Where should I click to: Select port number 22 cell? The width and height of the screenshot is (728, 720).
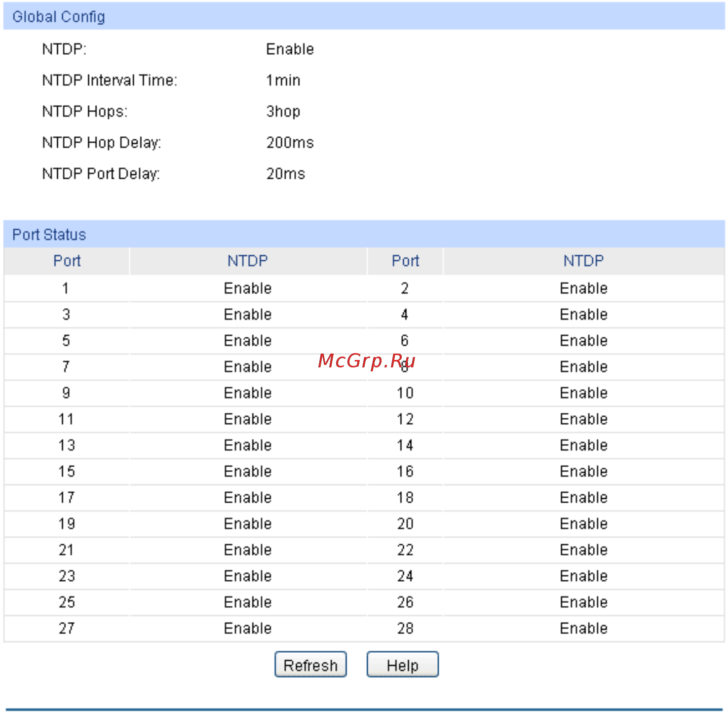click(405, 550)
